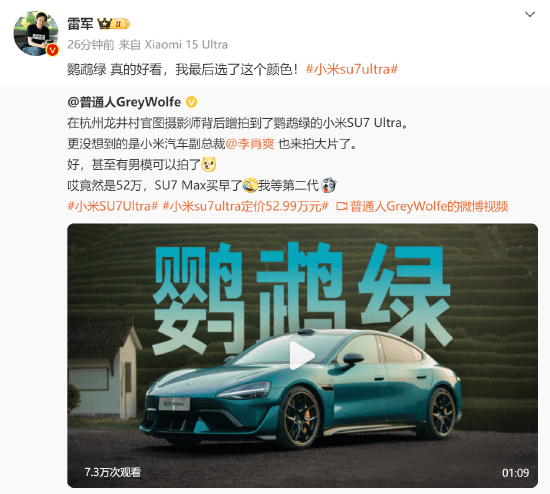
Task: Play the 鹦鹉绿 SU7 Ultra video
Action: pyautogui.click(x=302, y=355)
